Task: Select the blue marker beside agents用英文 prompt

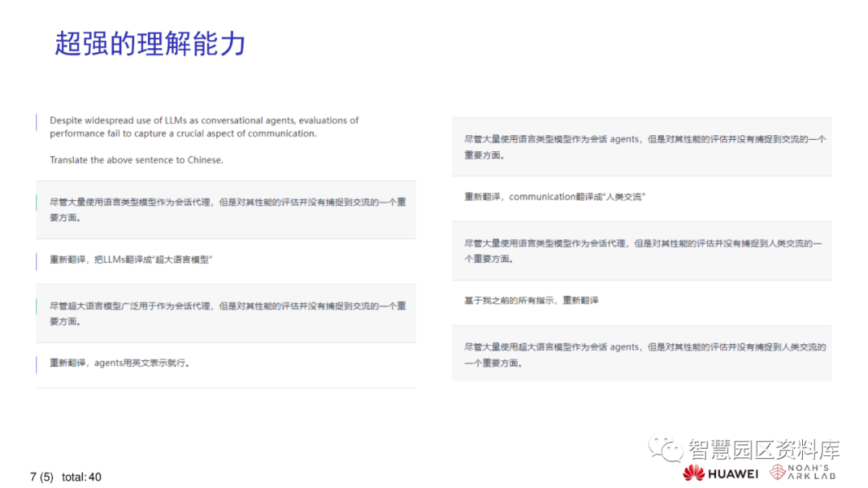Action: pos(35,363)
